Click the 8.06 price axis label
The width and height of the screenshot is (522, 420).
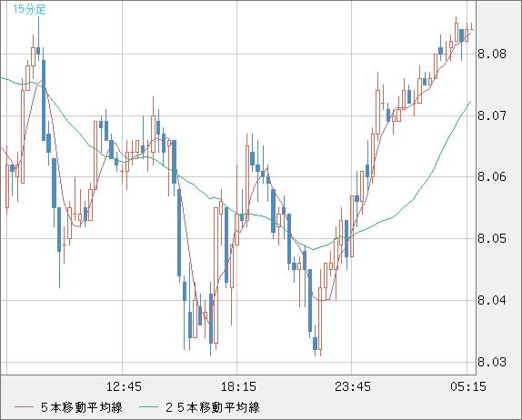(x=492, y=176)
